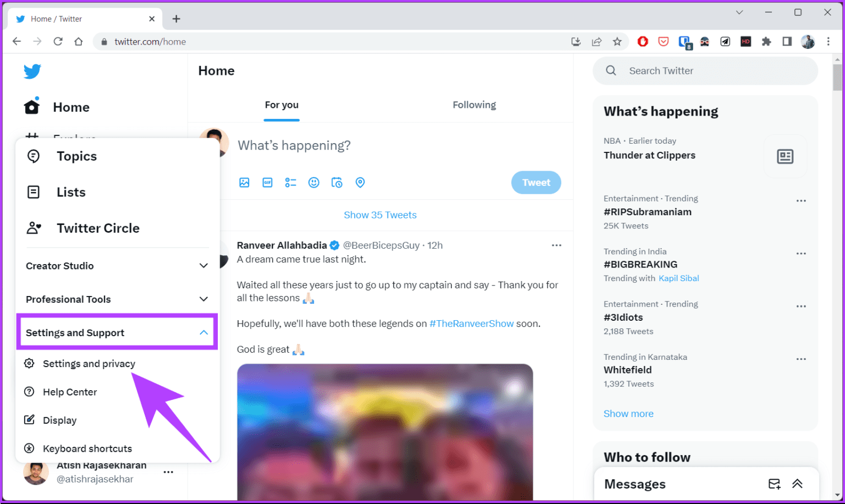Open a new browser tab
845x504 pixels.
tap(176, 19)
